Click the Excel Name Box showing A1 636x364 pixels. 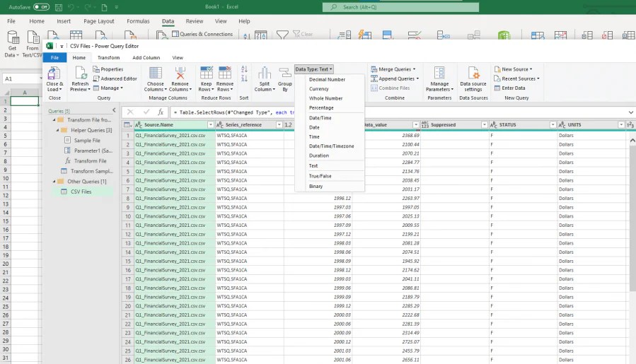point(22,78)
